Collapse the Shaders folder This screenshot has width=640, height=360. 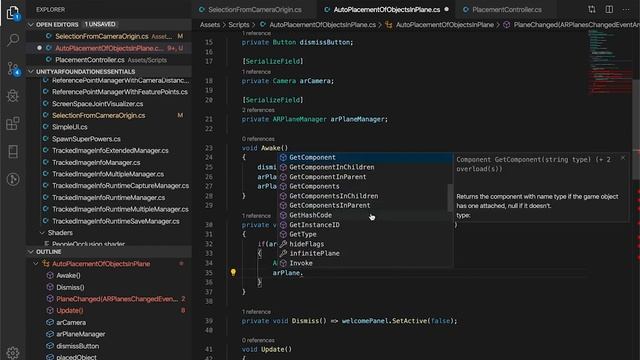coord(42,233)
